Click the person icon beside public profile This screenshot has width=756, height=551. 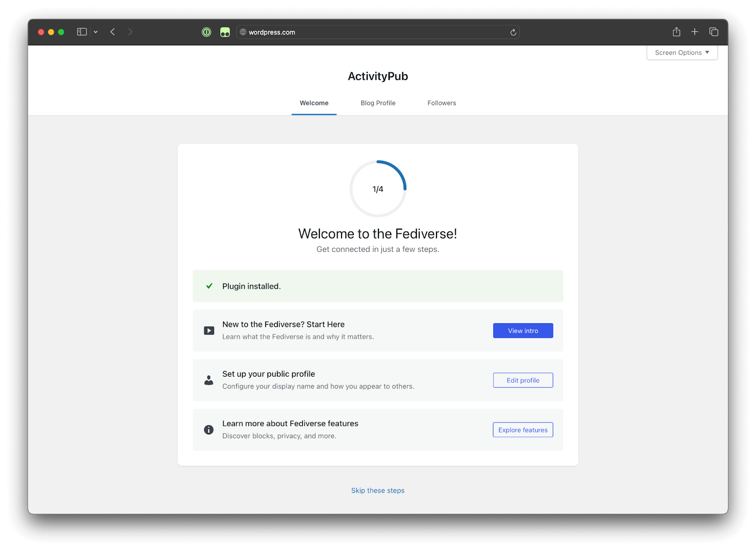(208, 380)
